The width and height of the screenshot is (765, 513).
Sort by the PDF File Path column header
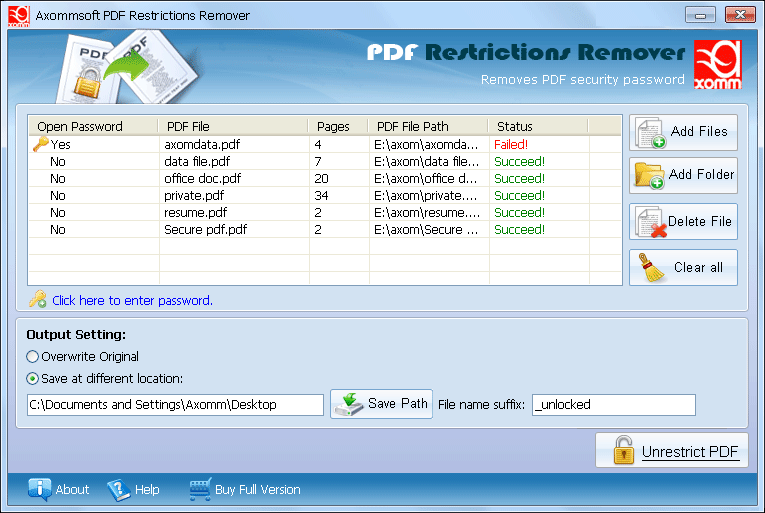click(428, 126)
